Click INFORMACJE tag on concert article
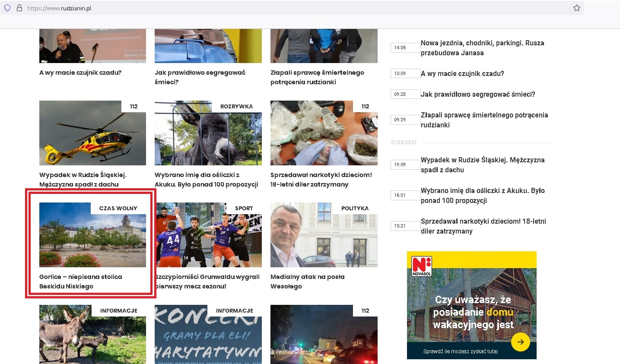 pos(235,310)
